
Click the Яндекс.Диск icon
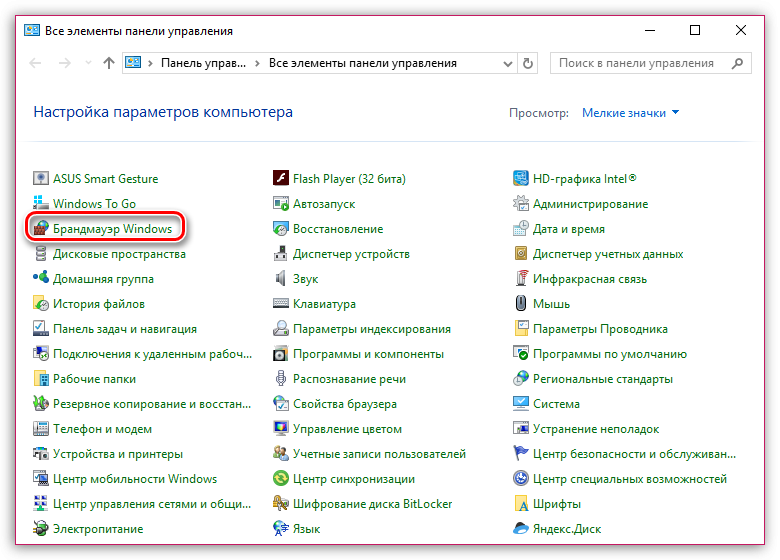tap(521, 529)
